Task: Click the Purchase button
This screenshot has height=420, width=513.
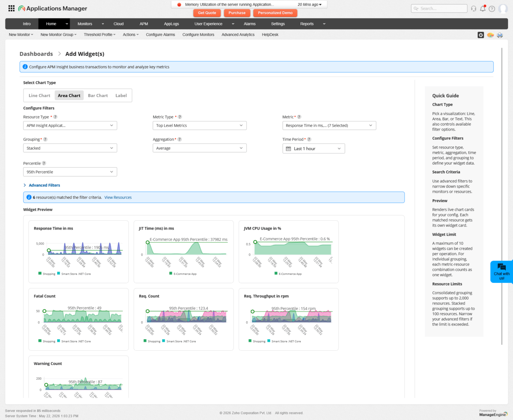Action: [237, 13]
